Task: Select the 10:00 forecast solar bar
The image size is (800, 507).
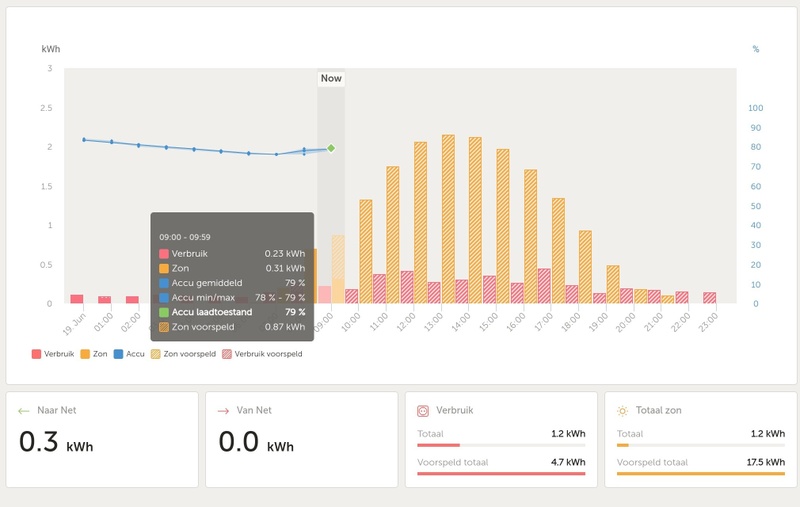Action: coord(366,251)
